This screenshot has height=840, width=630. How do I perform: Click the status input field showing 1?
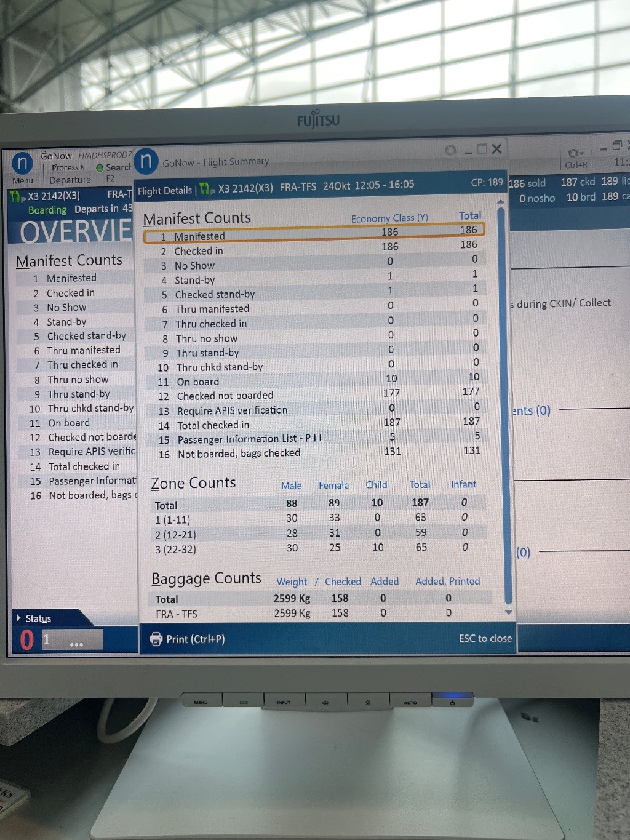pyautogui.click(x=71, y=640)
